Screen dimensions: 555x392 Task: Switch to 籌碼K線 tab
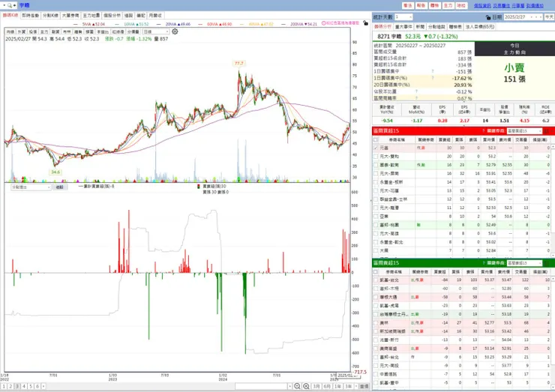(x=10, y=16)
